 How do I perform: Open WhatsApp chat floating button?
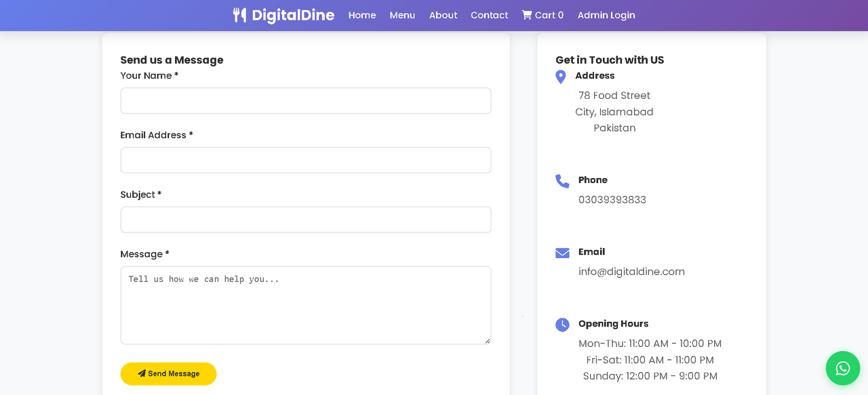843,368
